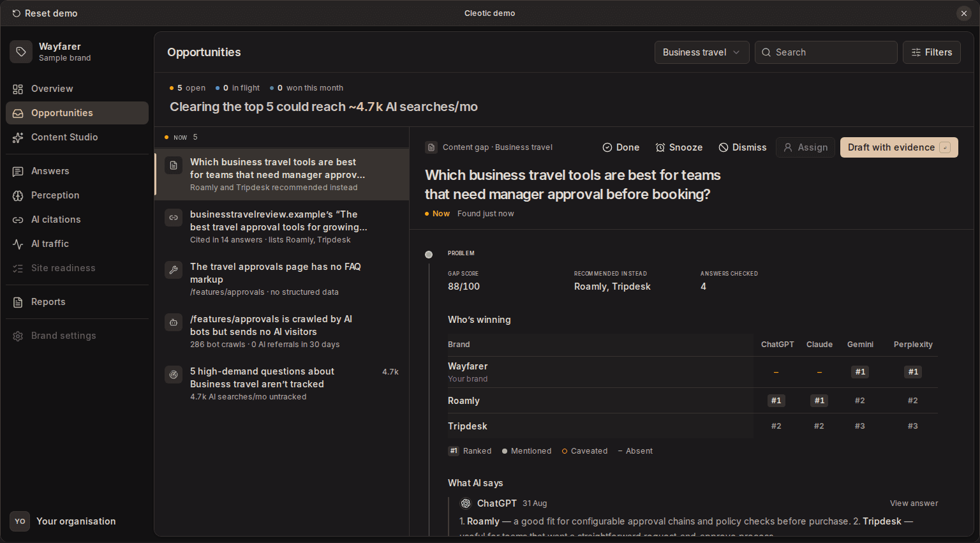Click target icon for untracked questions item
This screenshot has width=980, height=543.
pos(174,375)
